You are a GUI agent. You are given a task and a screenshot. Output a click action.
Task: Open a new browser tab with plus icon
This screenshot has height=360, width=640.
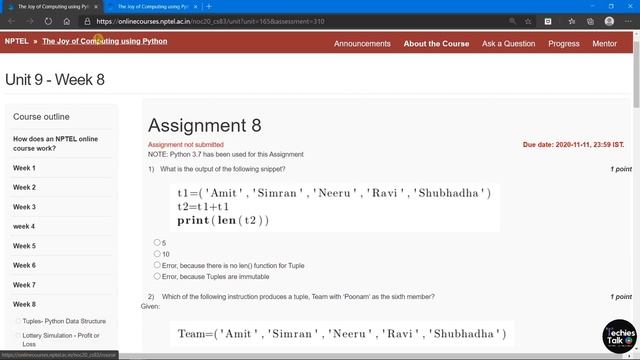tap(209, 7)
